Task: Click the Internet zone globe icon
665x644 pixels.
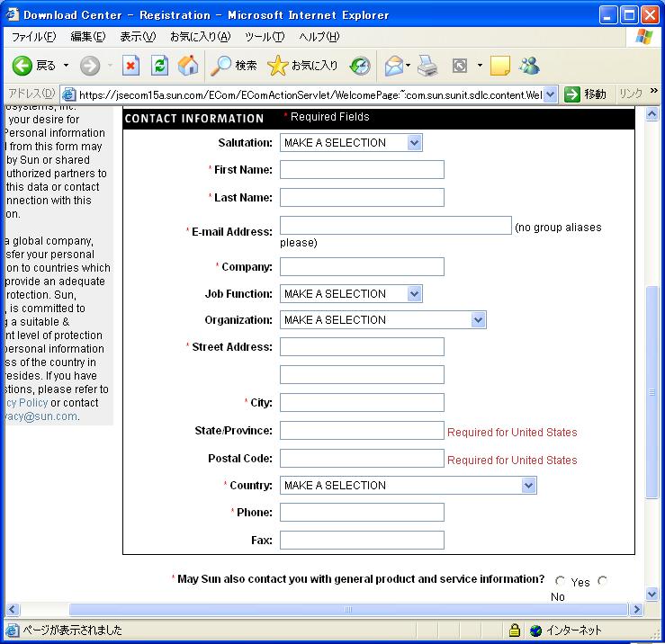Action: (x=535, y=631)
